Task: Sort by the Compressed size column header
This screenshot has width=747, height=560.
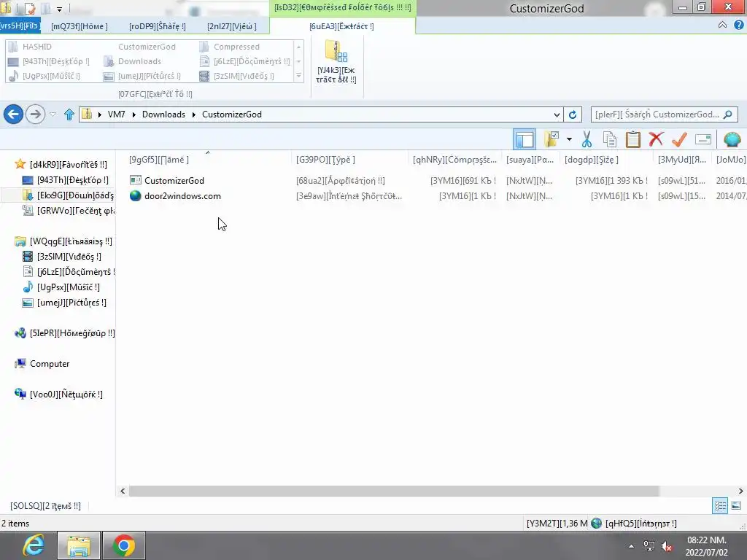Action: (x=455, y=160)
